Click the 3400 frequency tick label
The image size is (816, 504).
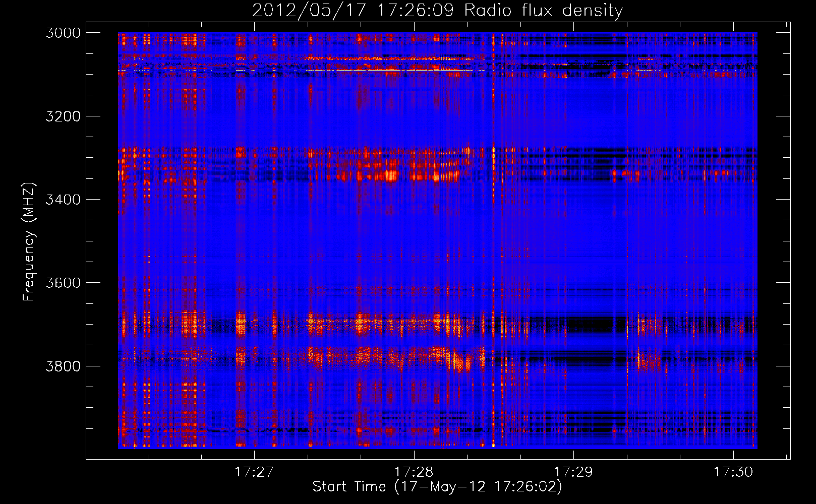63,200
